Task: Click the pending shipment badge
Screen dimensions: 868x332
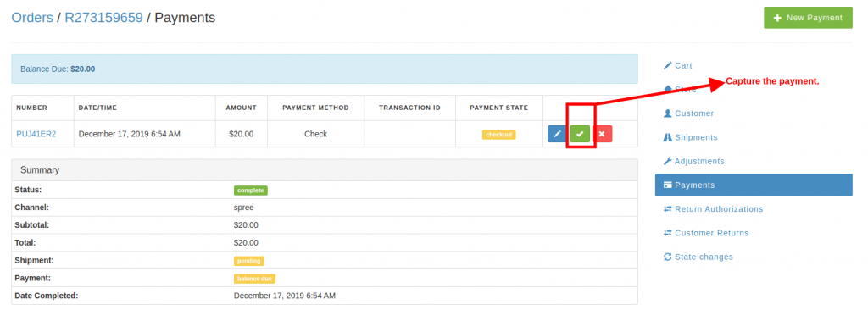Action: pos(249,261)
